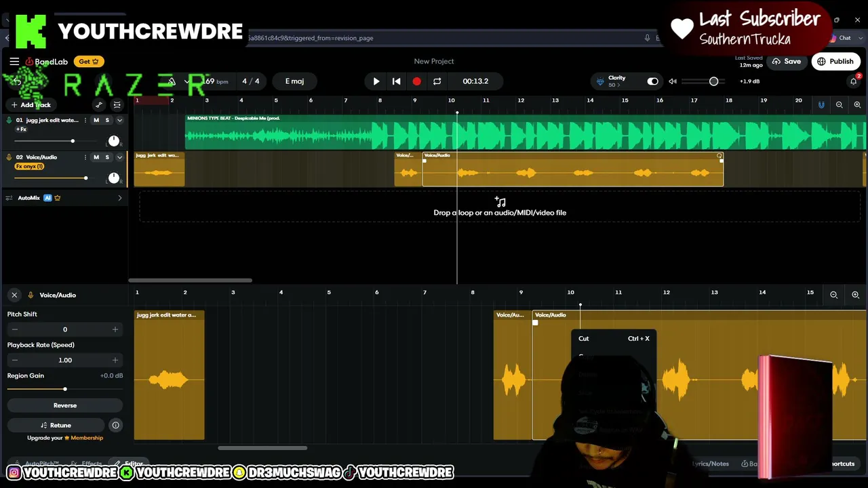The width and height of the screenshot is (868, 488).
Task: Increase Pitch Shift with plus
Action: coord(115,329)
